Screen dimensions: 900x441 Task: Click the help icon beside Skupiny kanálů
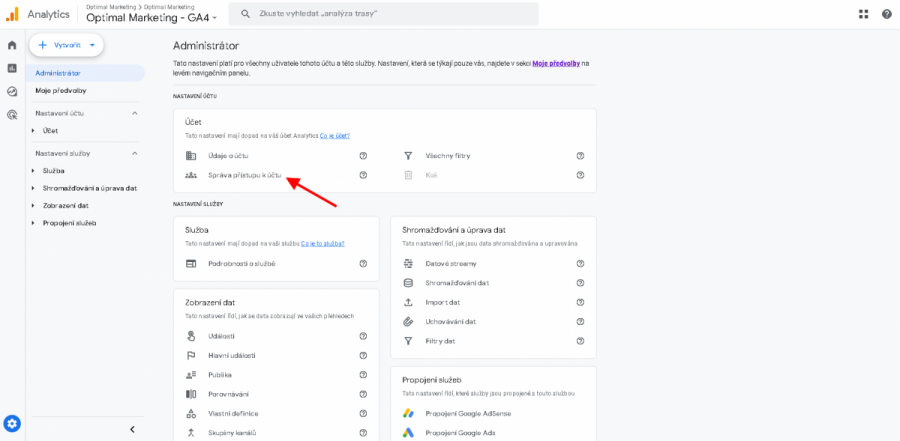tap(363, 433)
